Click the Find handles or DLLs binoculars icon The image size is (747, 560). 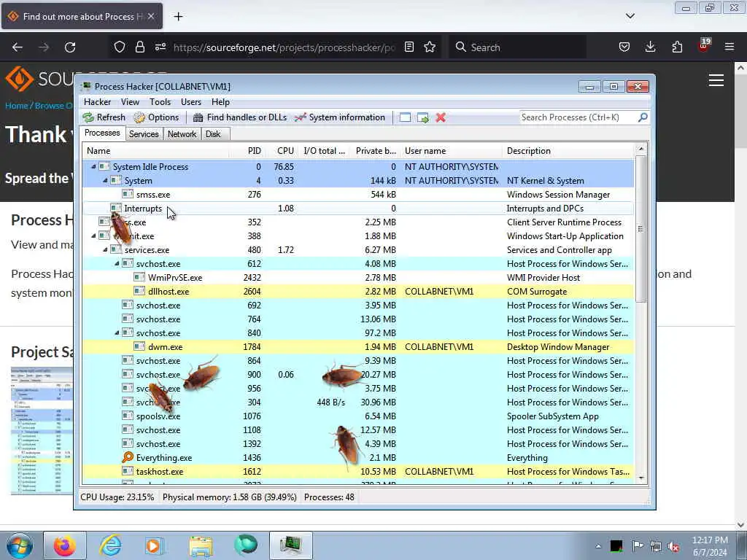(x=198, y=117)
